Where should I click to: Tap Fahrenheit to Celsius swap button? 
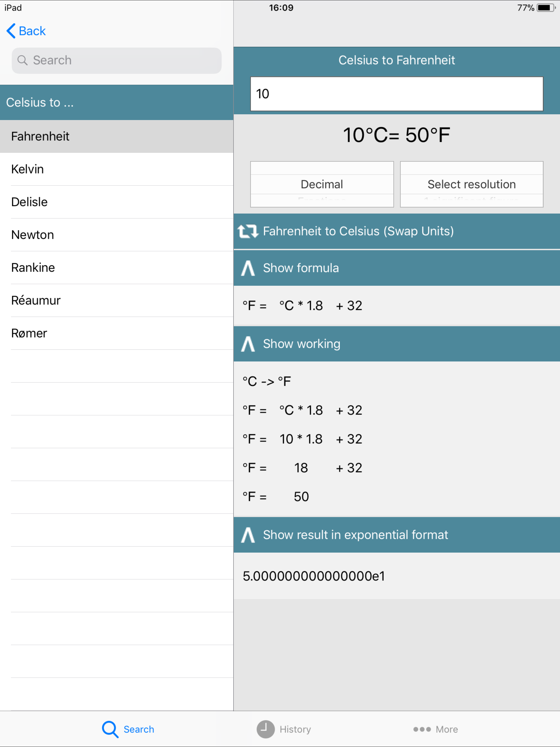click(x=358, y=231)
